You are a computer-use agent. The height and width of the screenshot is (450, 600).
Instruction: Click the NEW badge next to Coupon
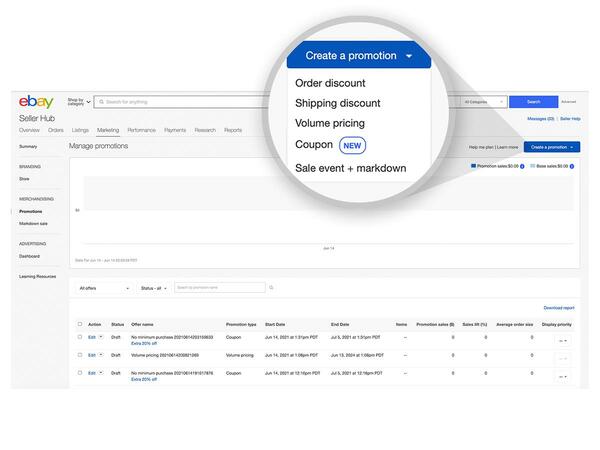click(352, 146)
